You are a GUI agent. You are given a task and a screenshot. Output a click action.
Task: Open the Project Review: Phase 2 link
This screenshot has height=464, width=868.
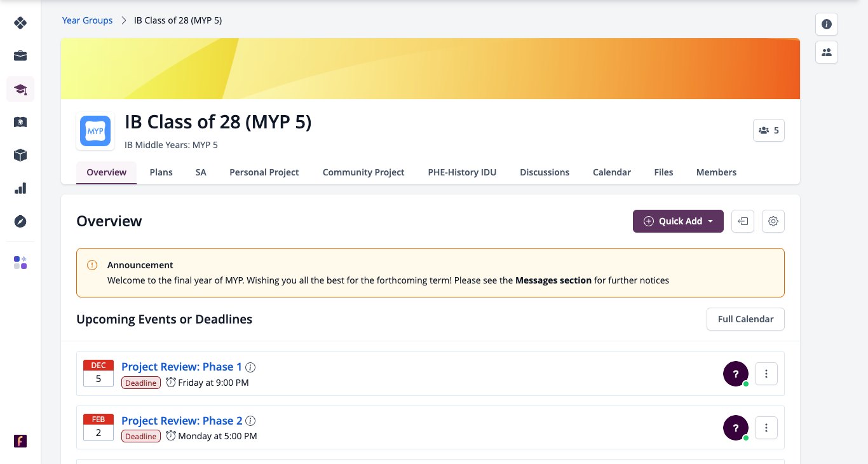pos(182,421)
